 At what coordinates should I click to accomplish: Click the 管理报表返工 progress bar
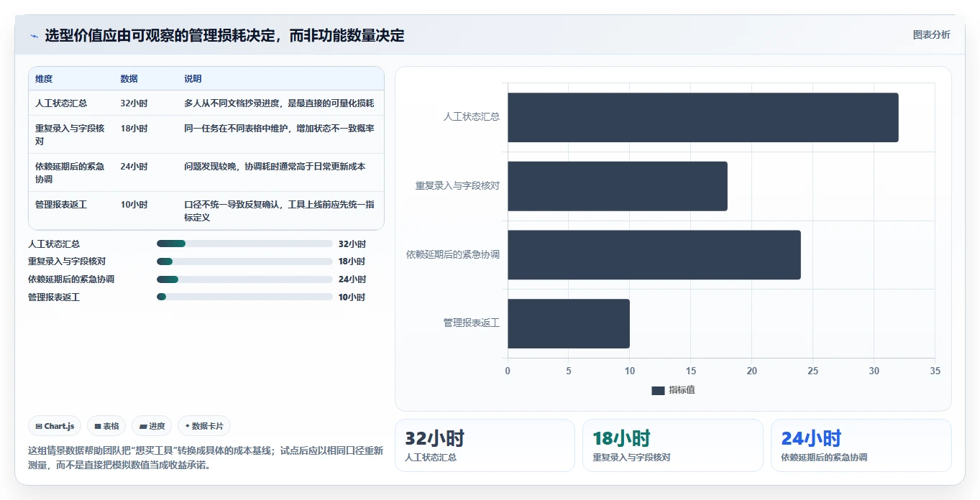point(244,297)
